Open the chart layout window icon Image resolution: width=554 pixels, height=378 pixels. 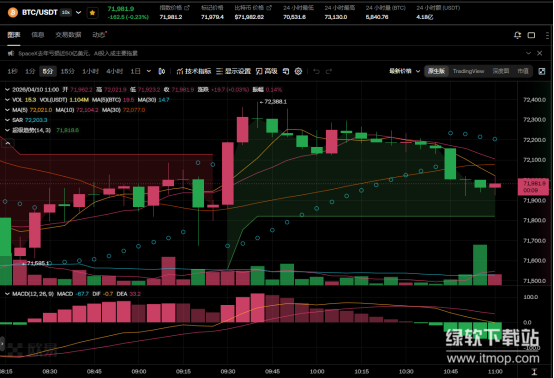(x=531, y=35)
